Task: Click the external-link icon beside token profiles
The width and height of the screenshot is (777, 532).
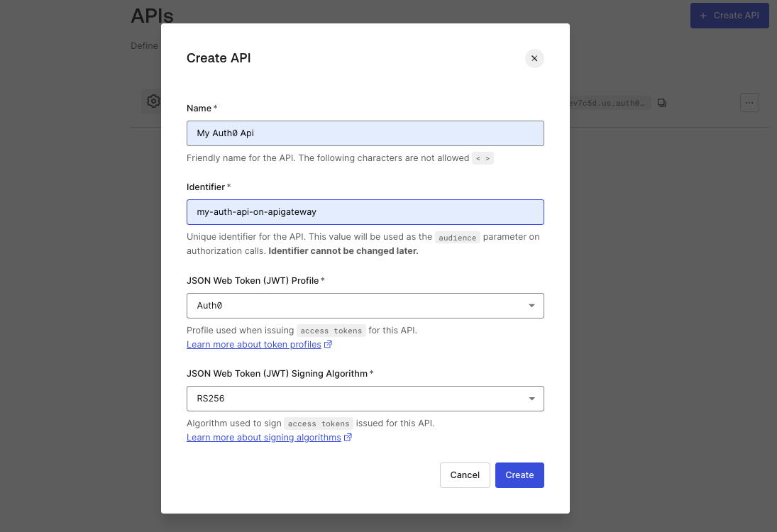Action: (328, 344)
